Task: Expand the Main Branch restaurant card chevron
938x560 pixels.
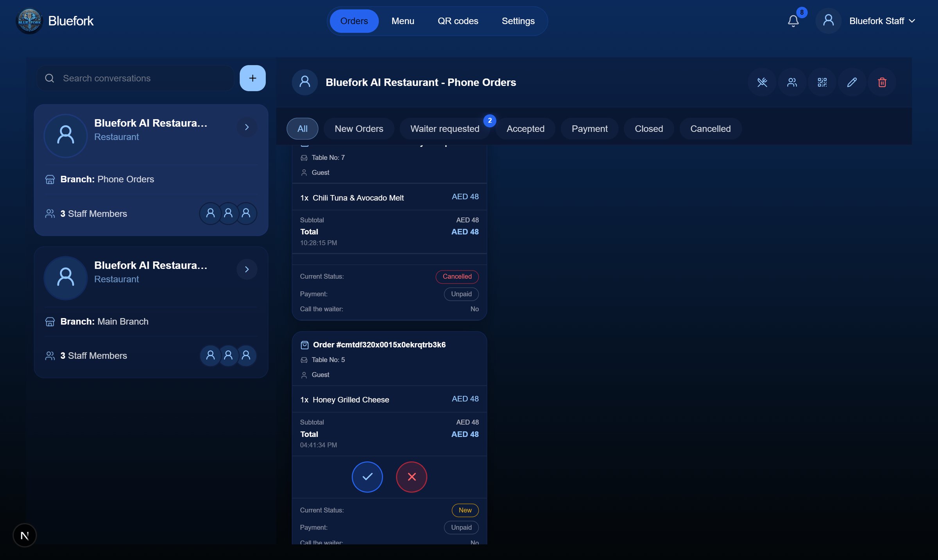Action: tap(247, 269)
